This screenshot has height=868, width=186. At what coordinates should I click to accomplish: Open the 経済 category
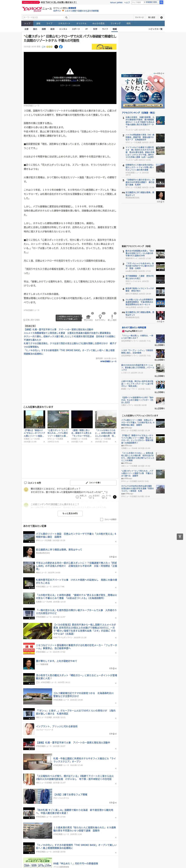pyautogui.click(x=52, y=29)
